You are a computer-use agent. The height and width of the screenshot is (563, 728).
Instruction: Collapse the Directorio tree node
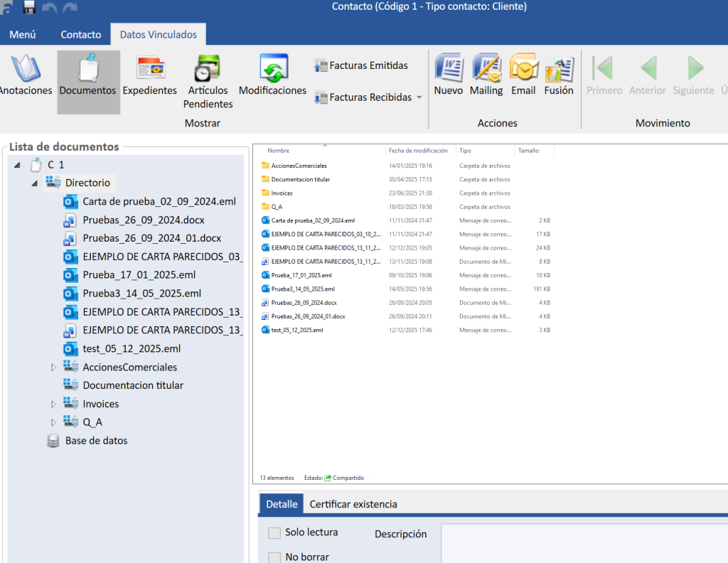coord(35,183)
